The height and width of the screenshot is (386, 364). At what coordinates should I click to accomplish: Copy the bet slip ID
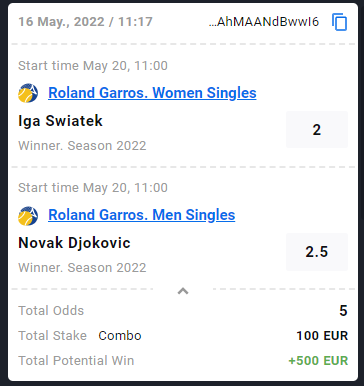tap(339, 22)
